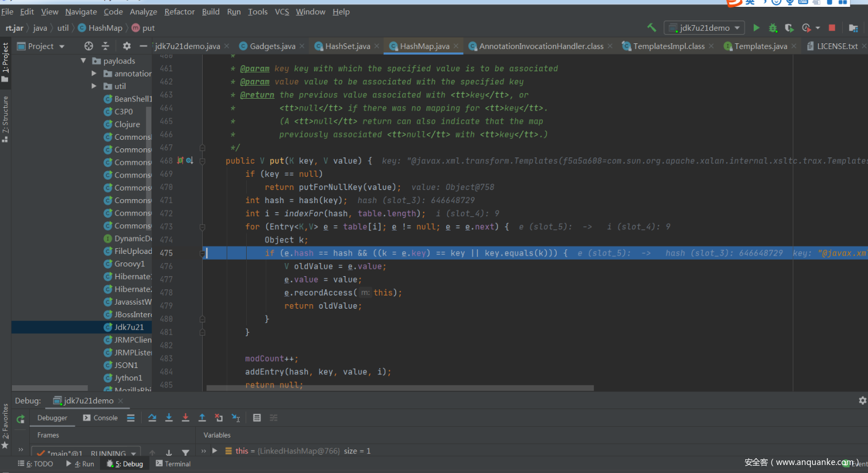
Task: Open the Terminal tool window button
Action: pyautogui.click(x=173, y=464)
